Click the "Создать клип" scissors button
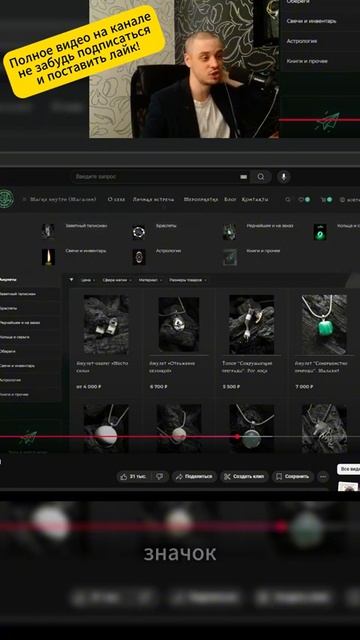360x640 pixels. 244,476
